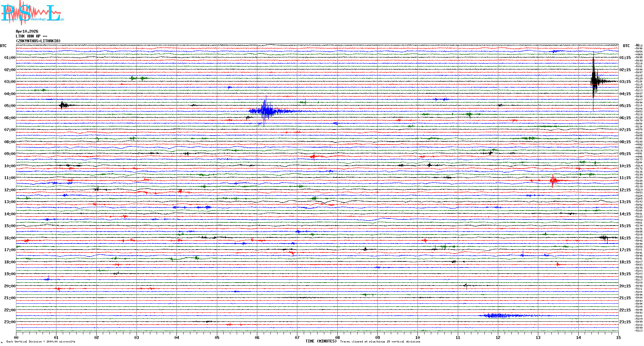
Task: Click the large black seismic spike at 03:00
Action: 594,81
